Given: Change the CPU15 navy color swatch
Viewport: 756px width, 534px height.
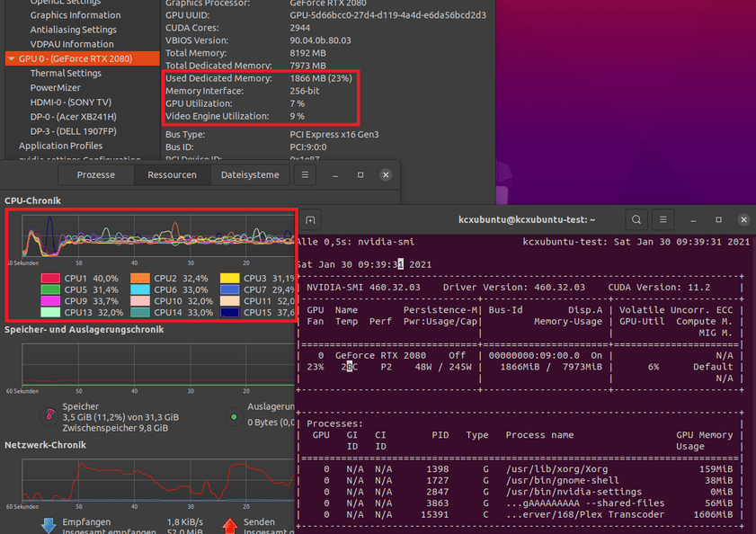Looking at the screenshot, I should click(229, 312).
